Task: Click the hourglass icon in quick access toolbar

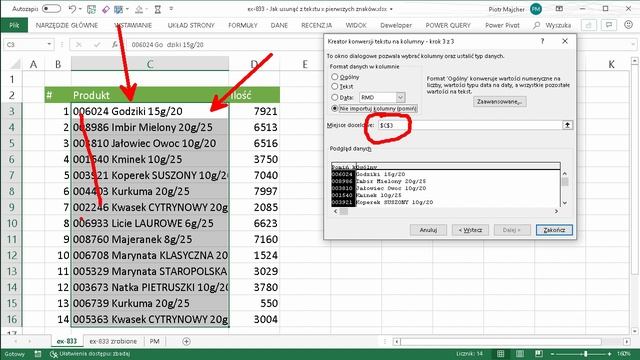Action: tap(158, 9)
